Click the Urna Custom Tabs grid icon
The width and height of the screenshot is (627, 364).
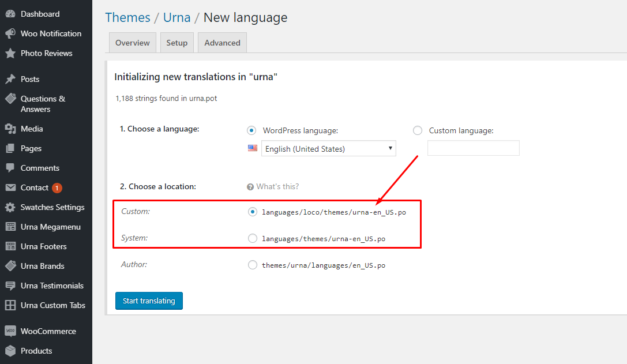click(10, 305)
